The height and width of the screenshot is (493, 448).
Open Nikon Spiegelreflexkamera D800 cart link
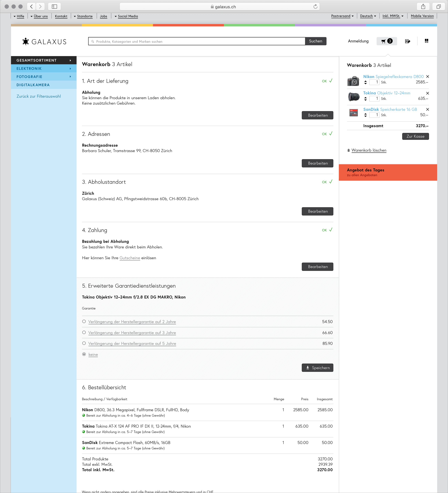click(x=393, y=76)
